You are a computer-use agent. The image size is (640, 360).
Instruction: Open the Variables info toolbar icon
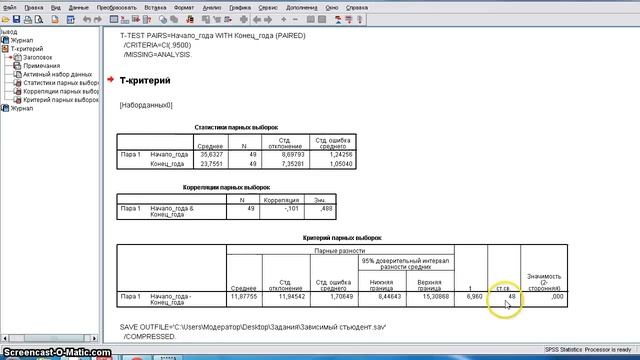pyautogui.click(x=147, y=20)
